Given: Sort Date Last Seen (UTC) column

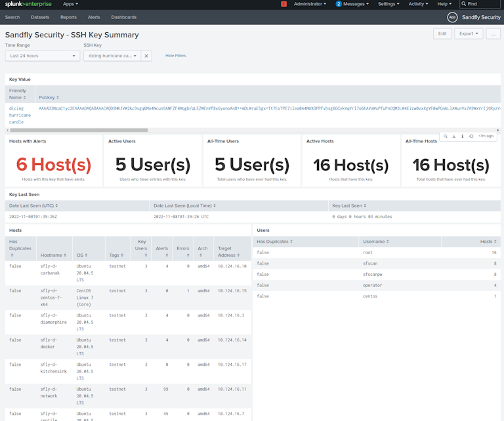Looking at the screenshot, I should click(33, 206).
